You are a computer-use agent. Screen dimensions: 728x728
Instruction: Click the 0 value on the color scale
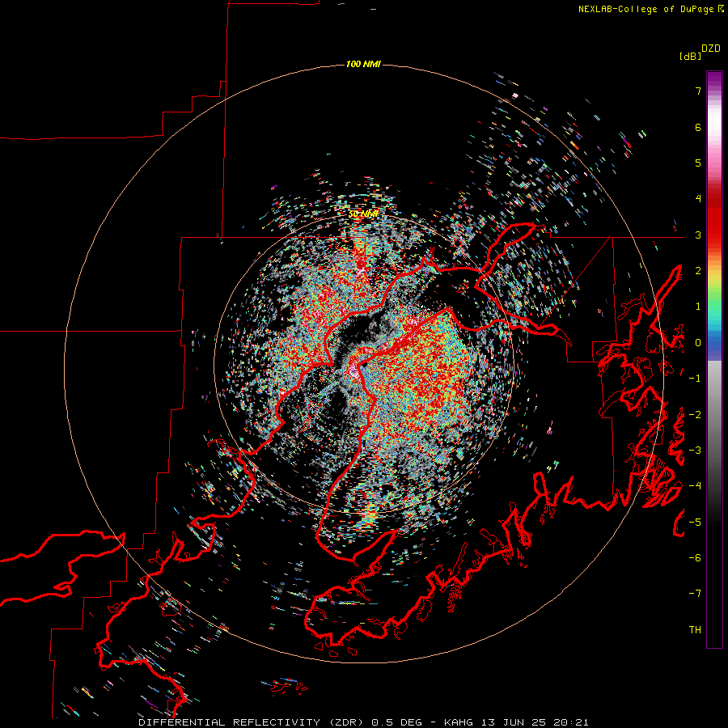click(698, 343)
